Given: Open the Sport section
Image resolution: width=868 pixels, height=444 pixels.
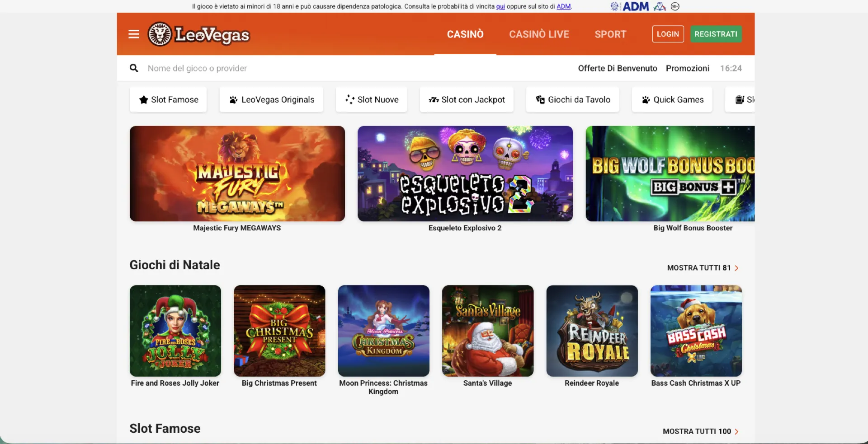Looking at the screenshot, I should point(610,34).
